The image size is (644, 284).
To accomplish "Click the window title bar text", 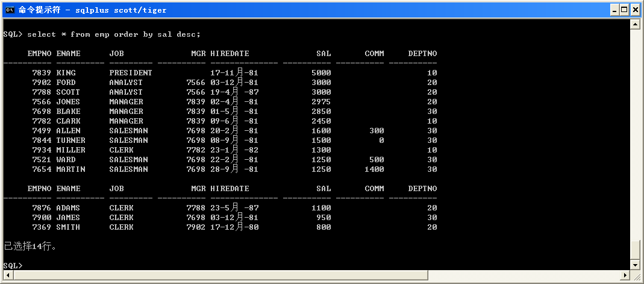I will coord(93,10).
